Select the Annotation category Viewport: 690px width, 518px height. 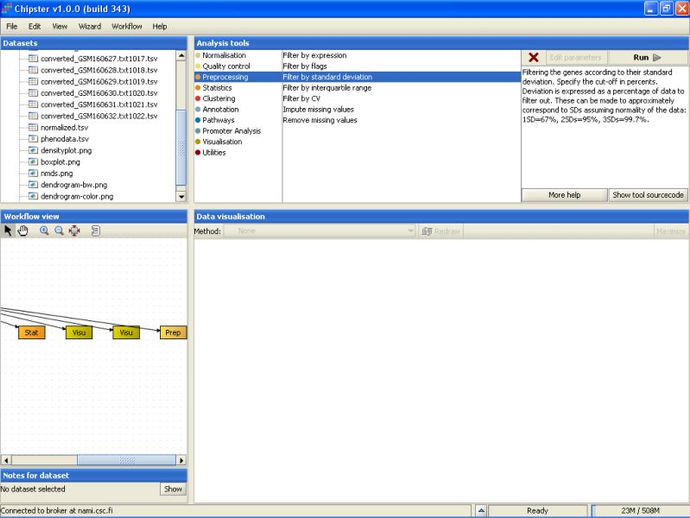tap(220, 109)
